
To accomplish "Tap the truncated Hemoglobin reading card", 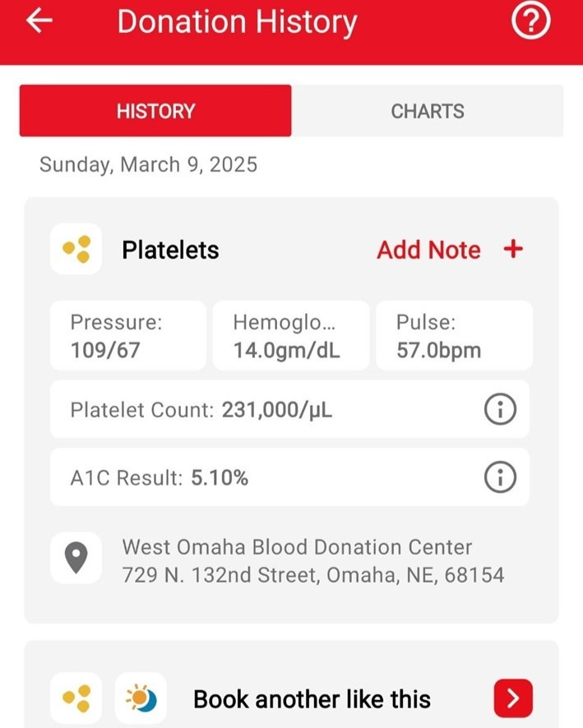I will pos(290,335).
